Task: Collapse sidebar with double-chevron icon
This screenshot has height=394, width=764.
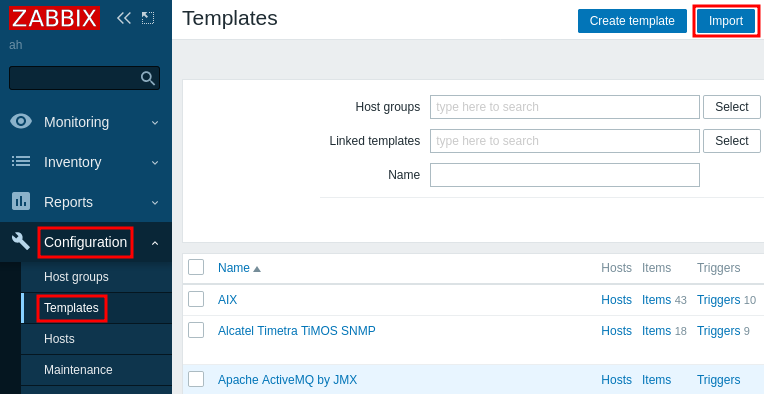Action: 124,19
